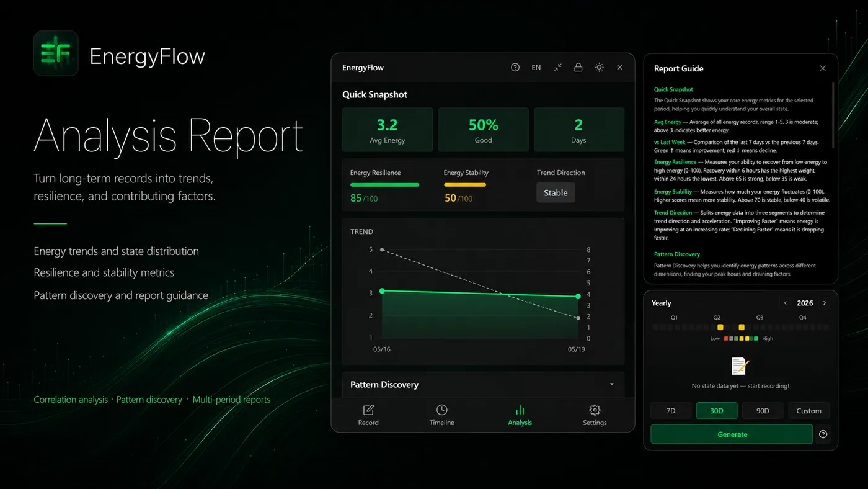Click the 50/100 stability score
This screenshot has height=489, width=868.
[x=458, y=199]
